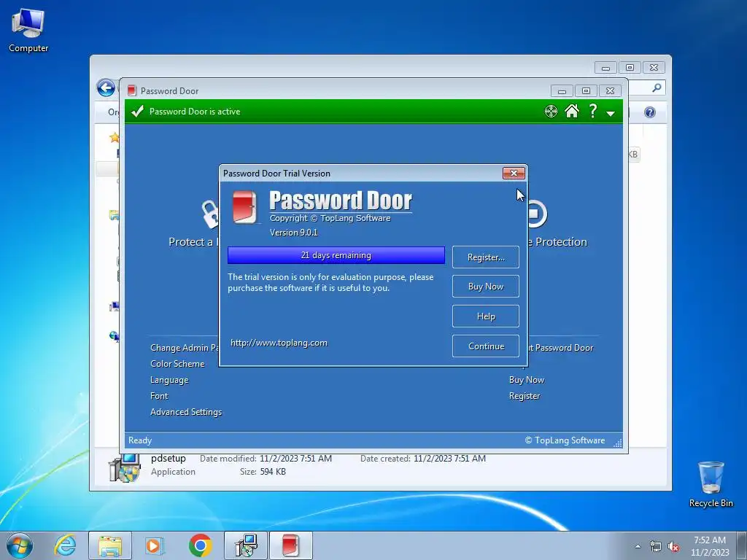Viewport: 747px width, 560px height.
Task: Click the network tray icon
Action: pyautogui.click(x=656, y=547)
